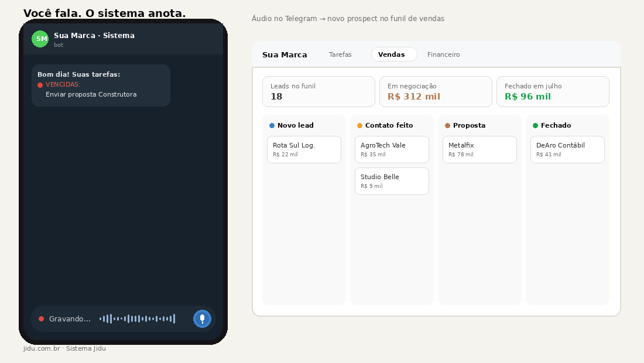Click the green SM bot avatar
This screenshot has height=363, width=644.
pyautogui.click(x=40, y=39)
